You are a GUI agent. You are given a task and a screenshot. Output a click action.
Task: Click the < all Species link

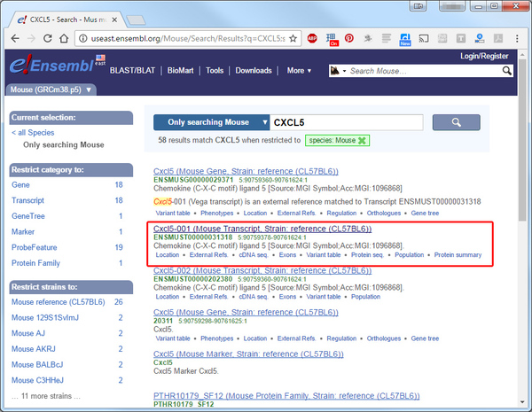(x=33, y=133)
